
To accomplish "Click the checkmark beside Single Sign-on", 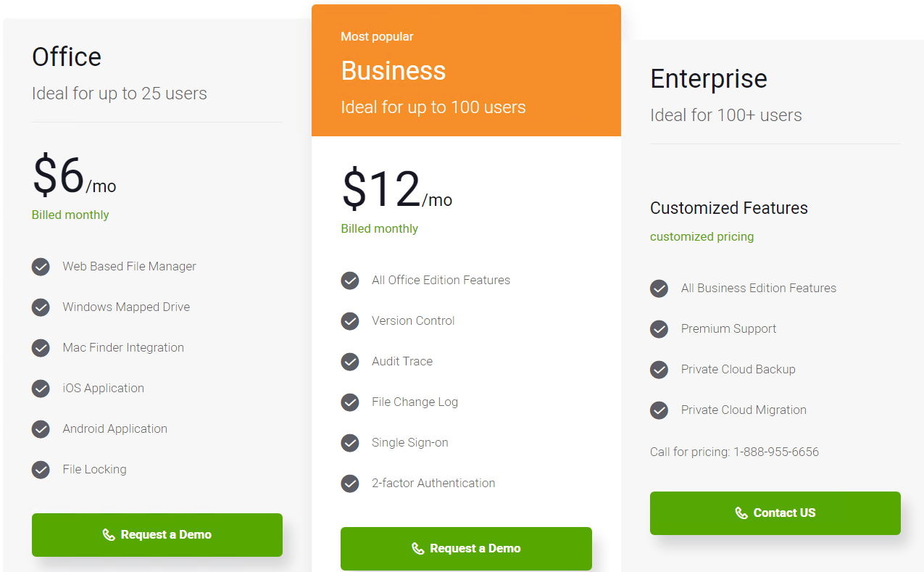I will 350,443.
